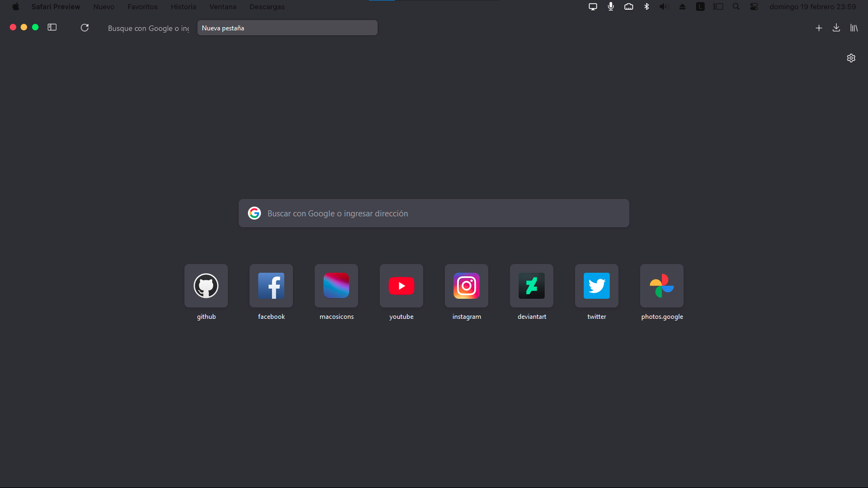This screenshot has height=488, width=868.
Task: Open the reading list sidebar icon
Action: 854,28
